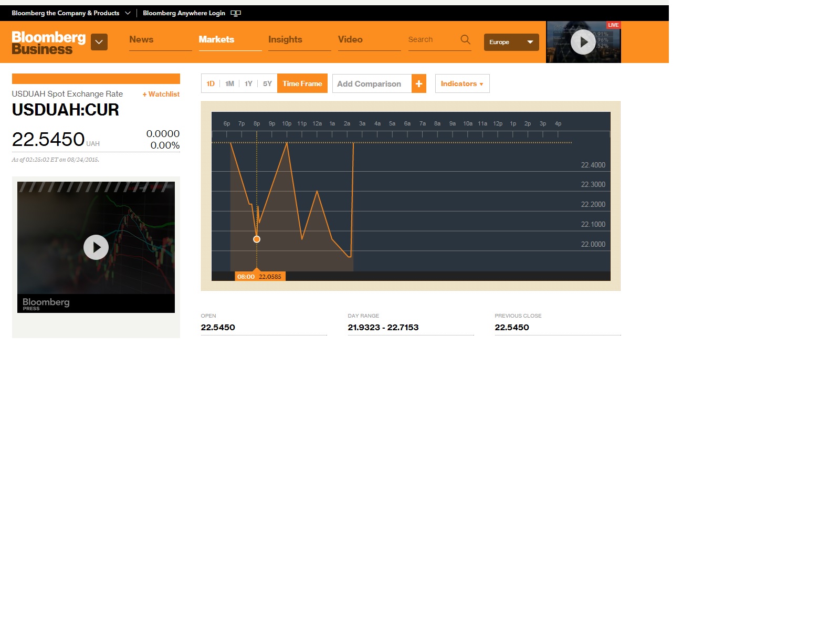Click the search magnifier icon

click(465, 39)
